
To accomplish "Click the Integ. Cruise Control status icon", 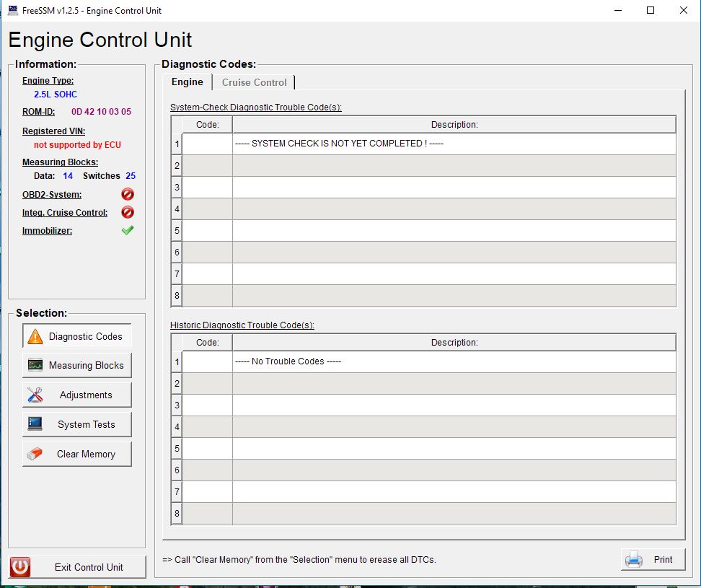I will pyautogui.click(x=128, y=213).
